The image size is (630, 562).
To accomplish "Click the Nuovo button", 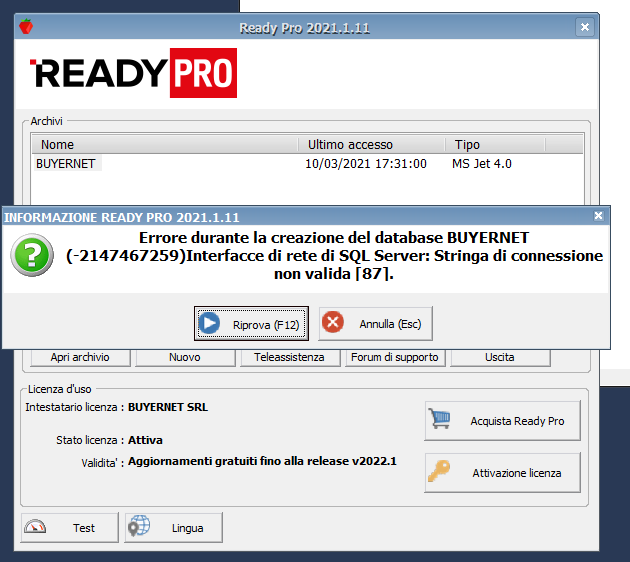I will [185, 357].
